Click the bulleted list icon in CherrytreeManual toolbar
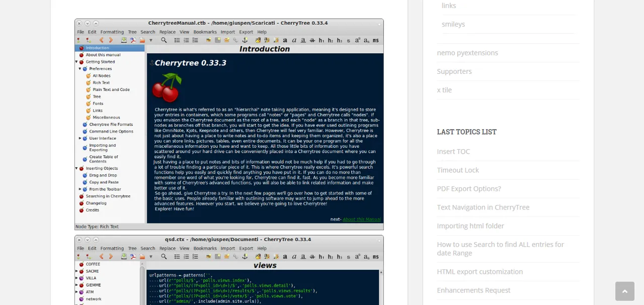Screen dimensions: 644x305 [x=177, y=40]
